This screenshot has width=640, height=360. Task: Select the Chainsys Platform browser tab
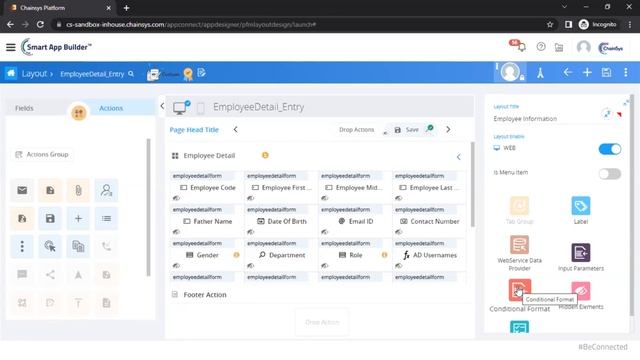tap(60, 8)
